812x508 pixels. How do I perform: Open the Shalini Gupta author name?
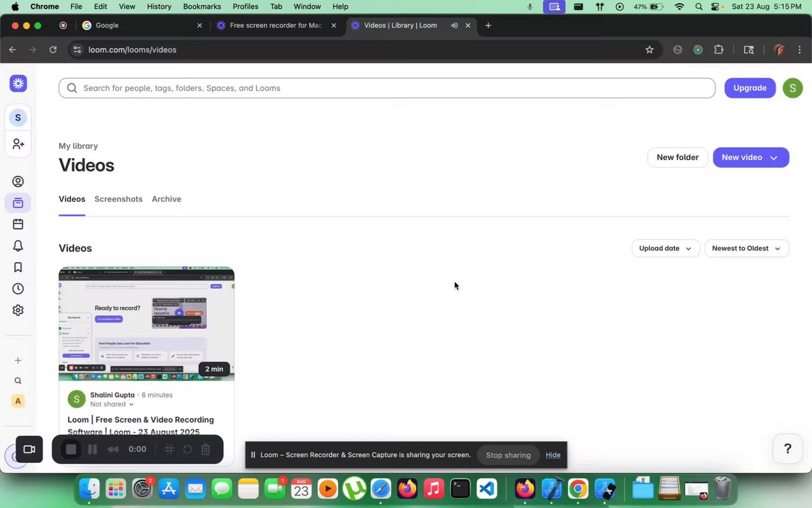pyautogui.click(x=112, y=395)
